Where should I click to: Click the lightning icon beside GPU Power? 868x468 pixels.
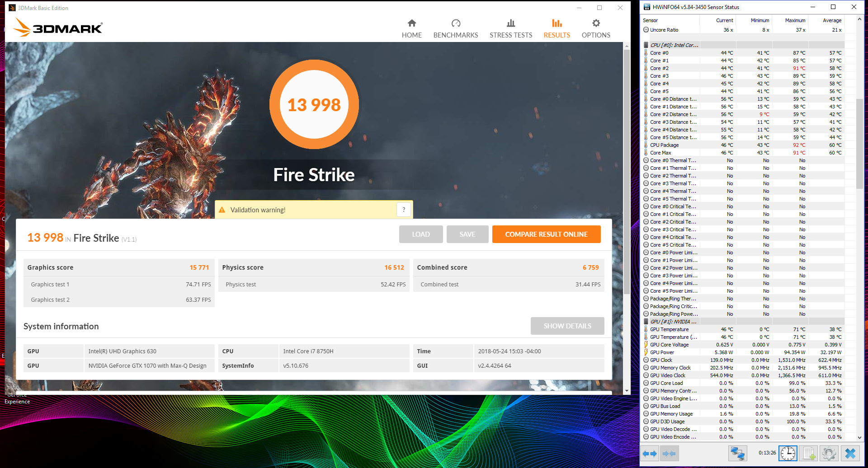(x=646, y=352)
